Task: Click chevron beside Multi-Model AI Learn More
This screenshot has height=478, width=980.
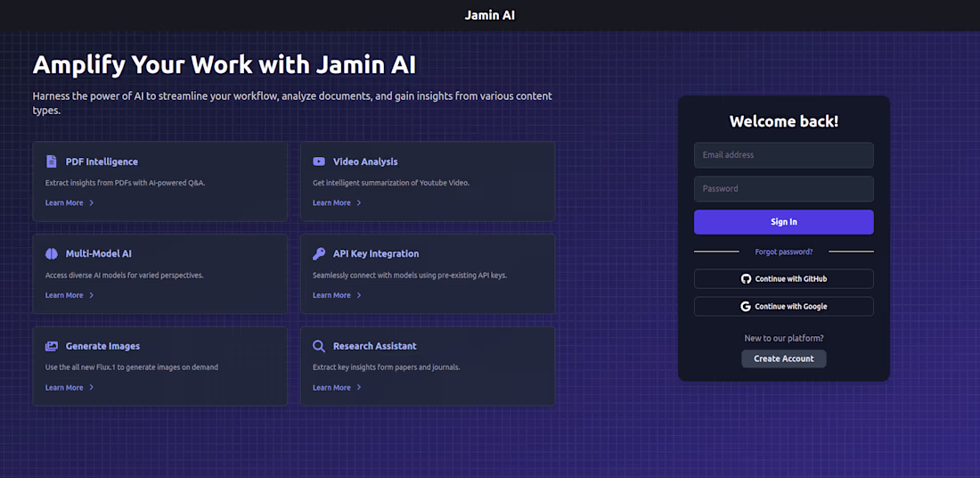Action: click(91, 295)
